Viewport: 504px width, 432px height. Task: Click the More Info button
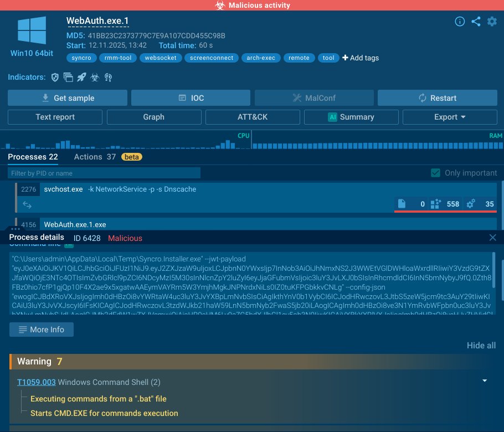[x=42, y=330]
